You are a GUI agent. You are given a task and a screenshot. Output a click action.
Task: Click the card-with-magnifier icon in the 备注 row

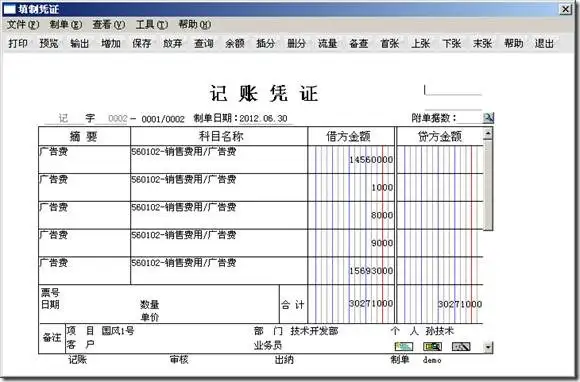click(432, 346)
